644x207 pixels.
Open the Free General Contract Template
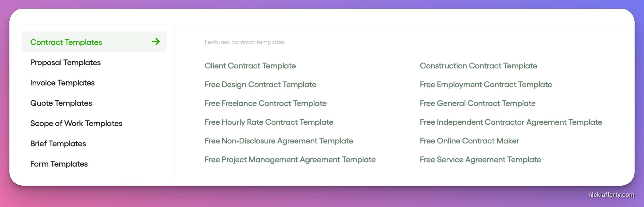477,103
